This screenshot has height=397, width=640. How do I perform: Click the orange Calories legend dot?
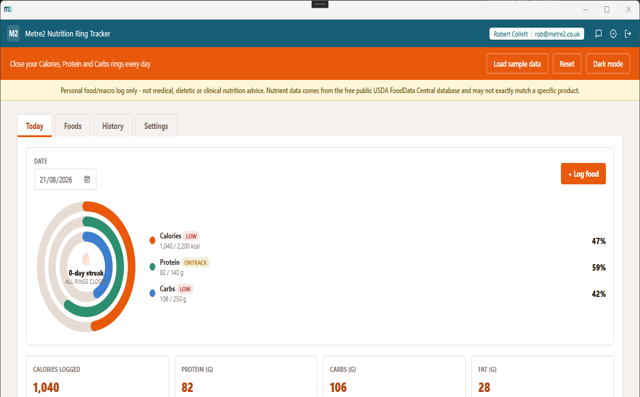pyautogui.click(x=152, y=240)
